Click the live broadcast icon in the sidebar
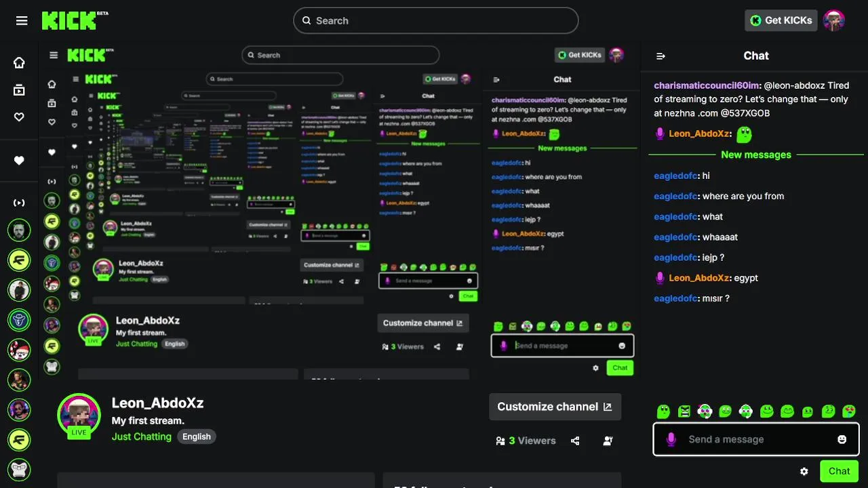Image resolution: width=868 pixels, height=488 pixels. [19, 203]
